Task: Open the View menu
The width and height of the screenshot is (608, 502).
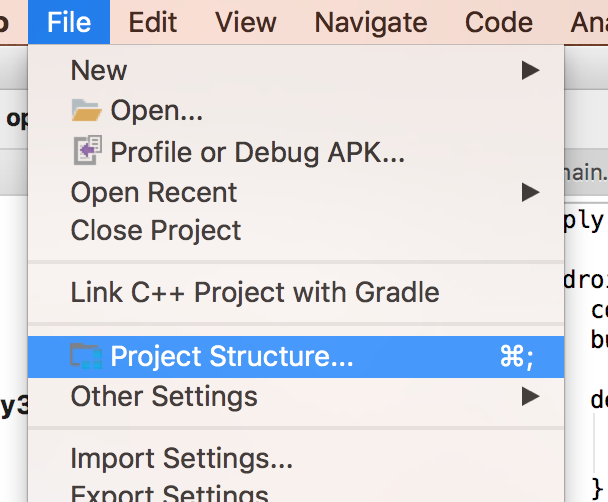Action: click(246, 22)
